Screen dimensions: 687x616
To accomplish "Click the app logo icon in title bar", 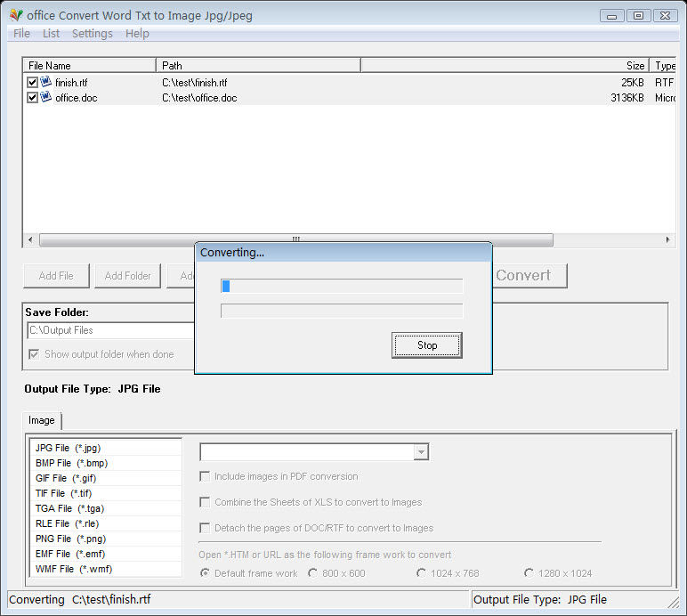I will click(x=16, y=15).
